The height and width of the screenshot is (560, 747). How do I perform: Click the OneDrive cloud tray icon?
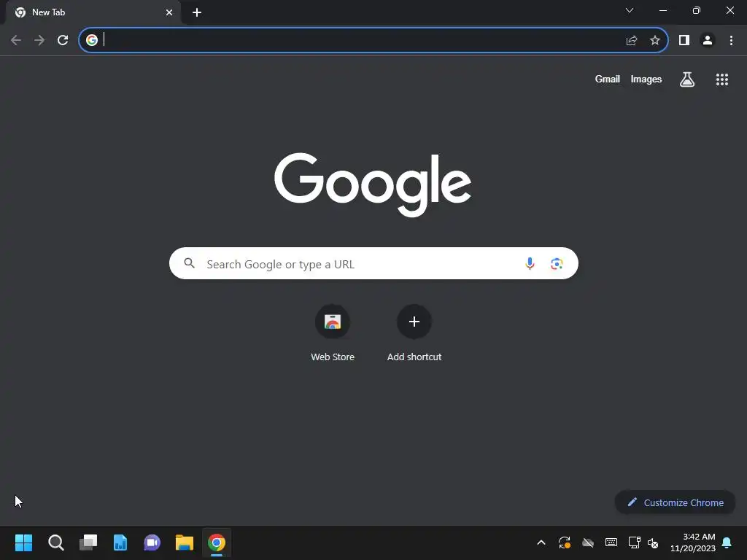588,542
